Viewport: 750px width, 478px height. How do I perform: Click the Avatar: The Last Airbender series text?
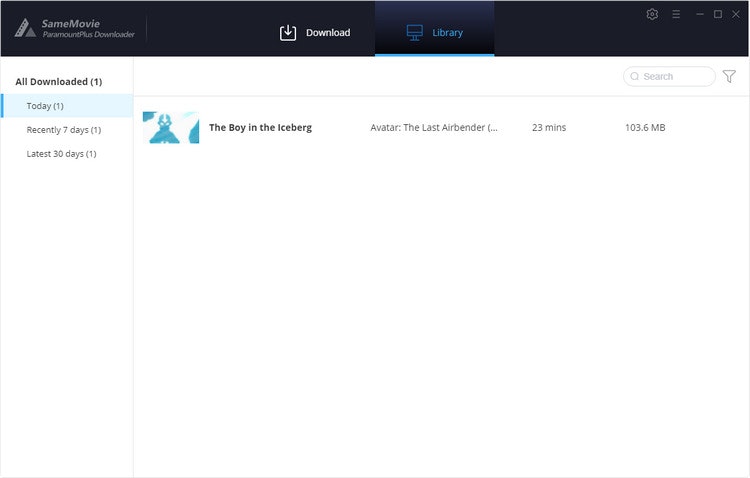[434, 128]
